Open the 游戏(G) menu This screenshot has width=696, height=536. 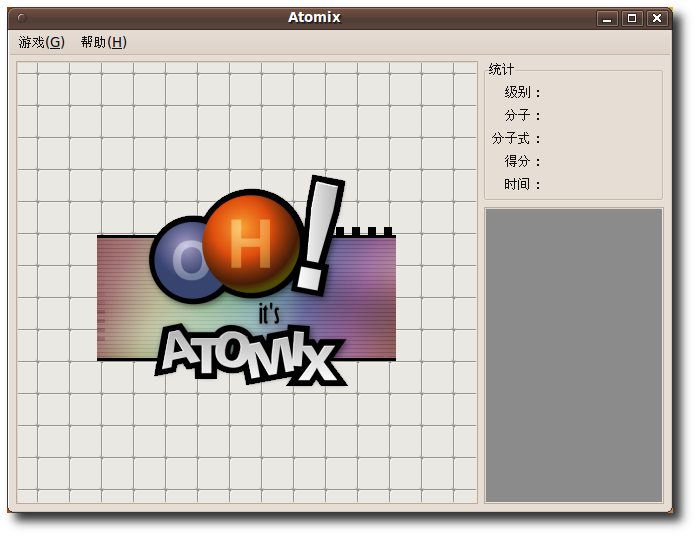[42, 43]
